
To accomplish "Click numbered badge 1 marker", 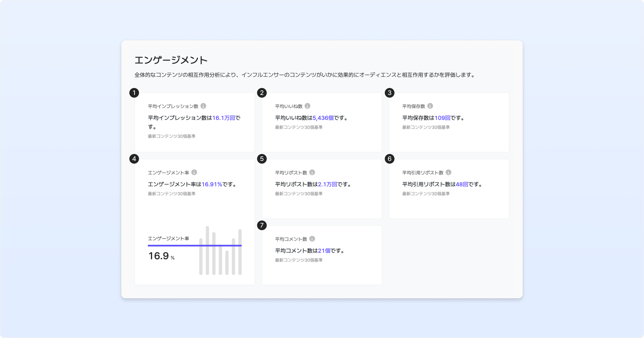I will click(134, 93).
